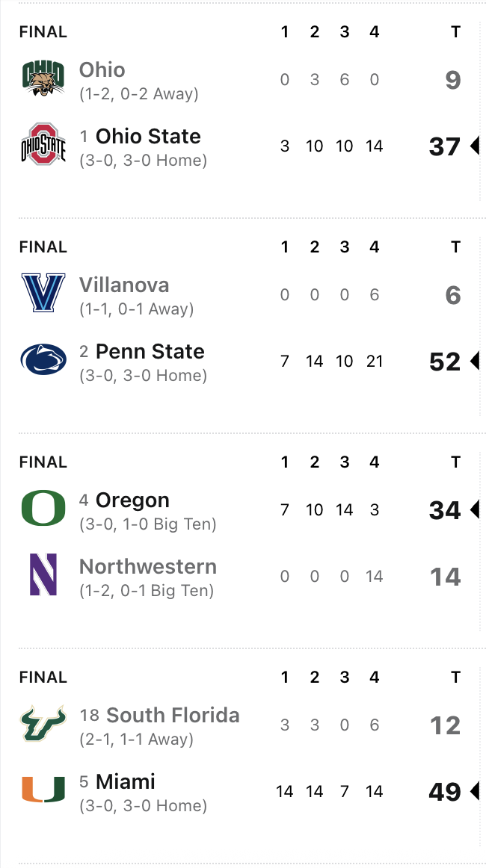Image resolution: width=486 pixels, height=868 pixels.
Task: Open the Miami team page link
Action: (x=126, y=782)
